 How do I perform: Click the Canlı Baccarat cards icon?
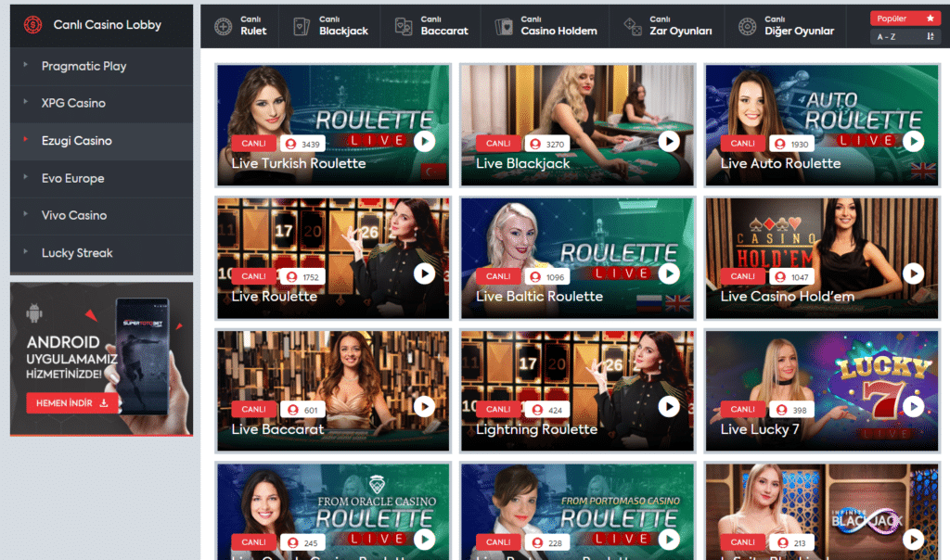[403, 27]
